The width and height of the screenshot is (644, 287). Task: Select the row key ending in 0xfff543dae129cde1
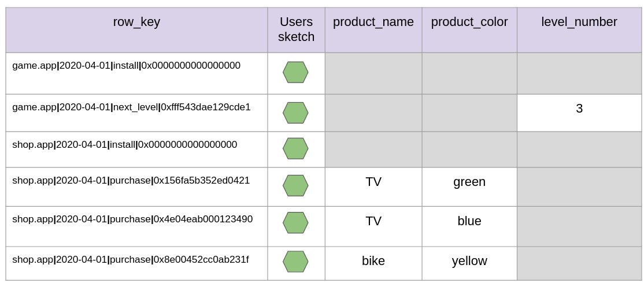point(131,107)
